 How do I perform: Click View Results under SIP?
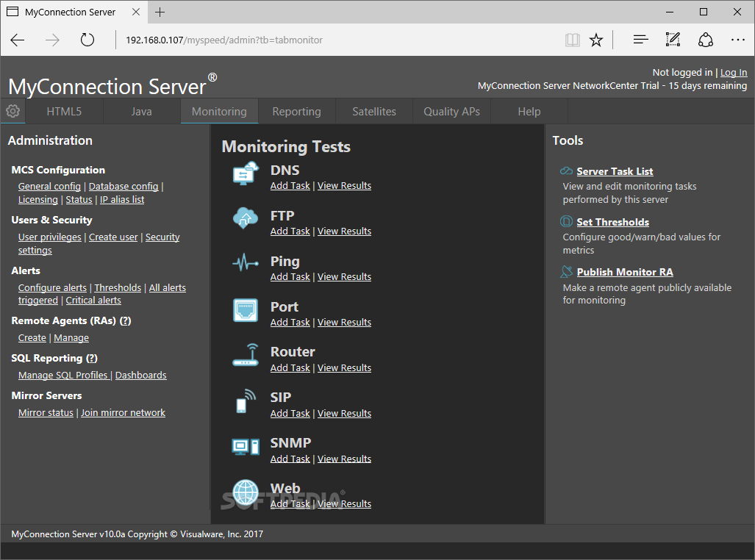pyautogui.click(x=344, y=413)
